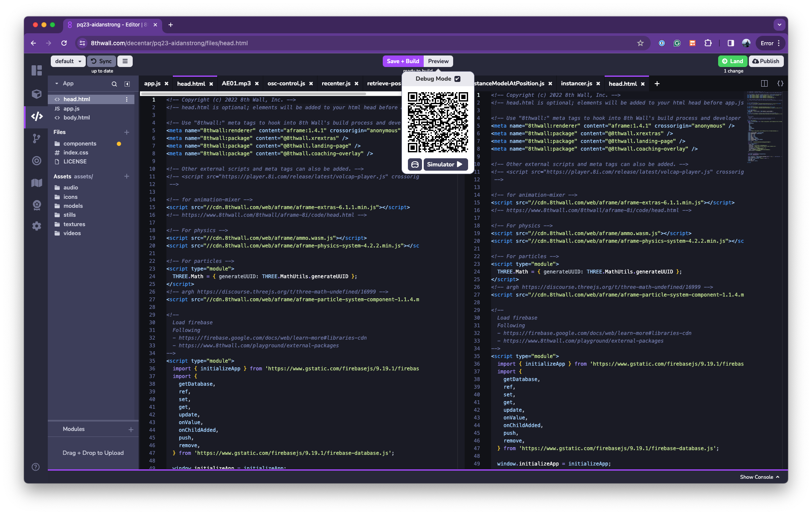Open new browser tab with plus
812x515 pixels.
tap(171, 25)
